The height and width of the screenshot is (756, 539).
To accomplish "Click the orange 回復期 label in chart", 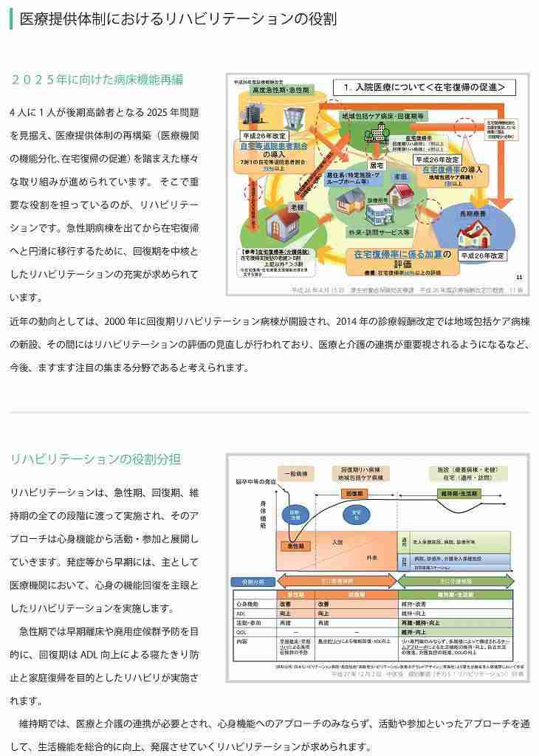I will click(355, 494).
